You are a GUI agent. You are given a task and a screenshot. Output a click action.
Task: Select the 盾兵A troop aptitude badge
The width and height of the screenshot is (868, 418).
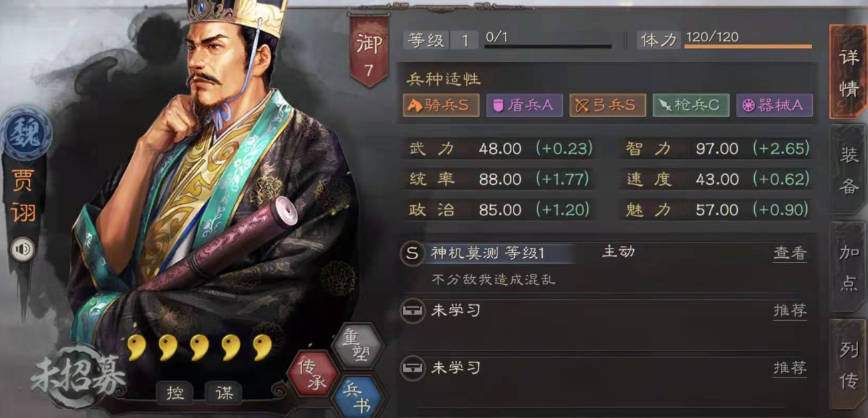pos(524,106)
